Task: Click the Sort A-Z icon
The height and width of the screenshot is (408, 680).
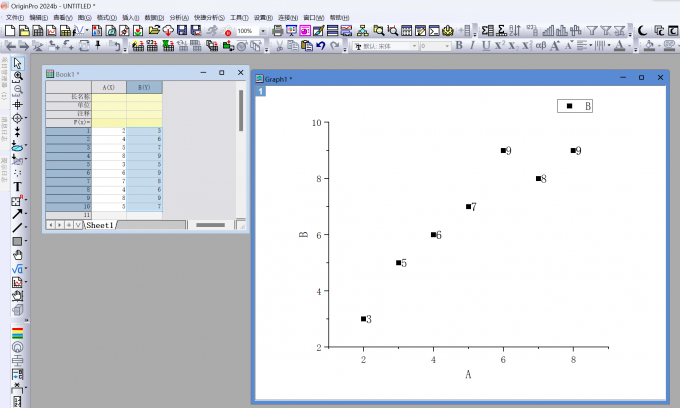Action: tap(515, 30)
